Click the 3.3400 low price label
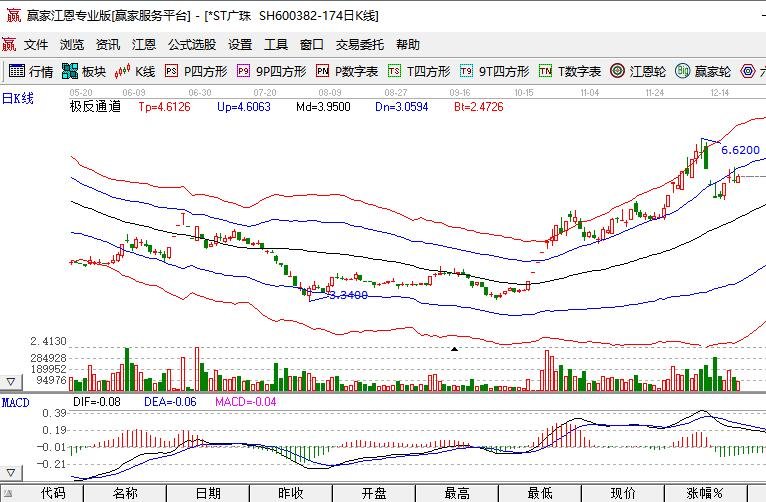Image resolution: width=766 pixels, height=502 pixels. click(x=348, y=295)
